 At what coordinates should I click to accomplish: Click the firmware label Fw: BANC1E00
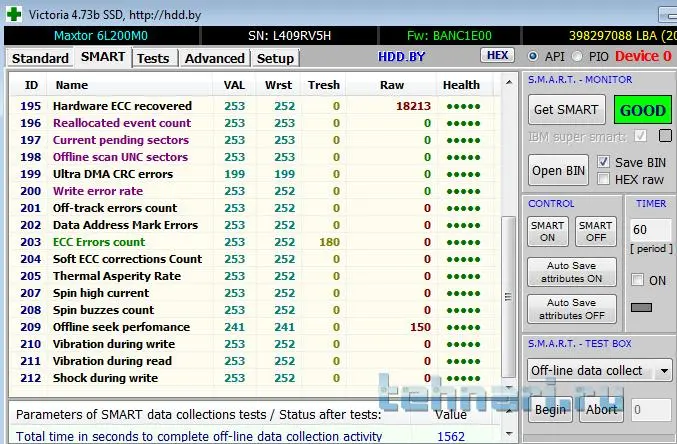pyautogui.click(x=449, y=36)
